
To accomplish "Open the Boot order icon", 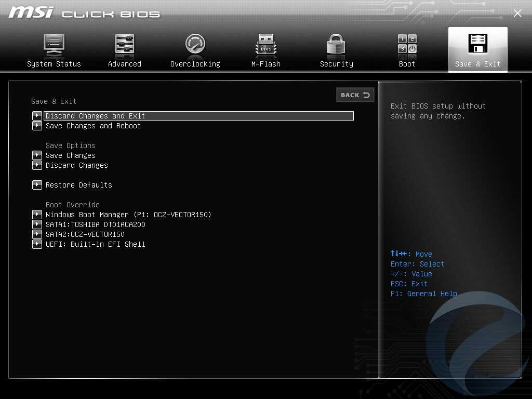I will (407, 44).
